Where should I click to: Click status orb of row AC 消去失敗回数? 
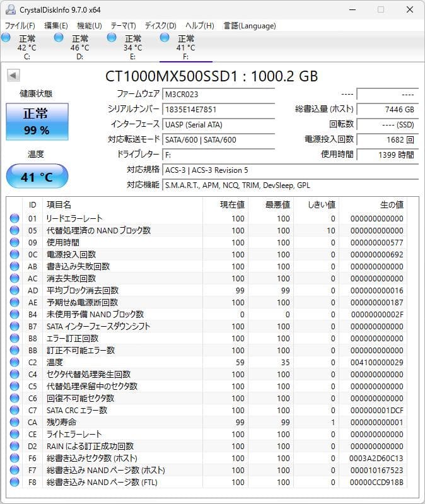[15, 278]
